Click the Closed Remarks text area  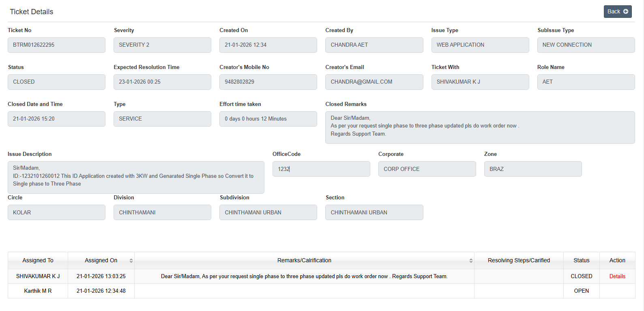[x=480, y=127]
